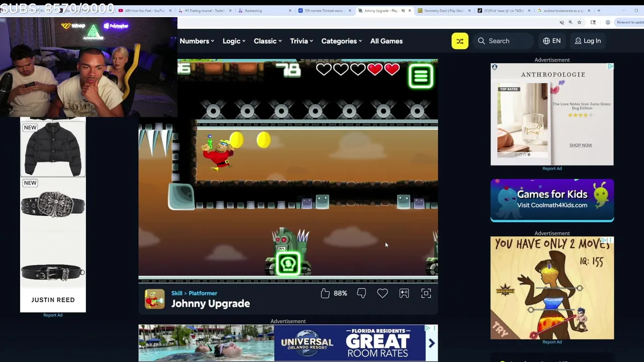Add game to favorites with heart icon
Image resolution: width=644 pixels, height=362 pixels.
[382, 293]
